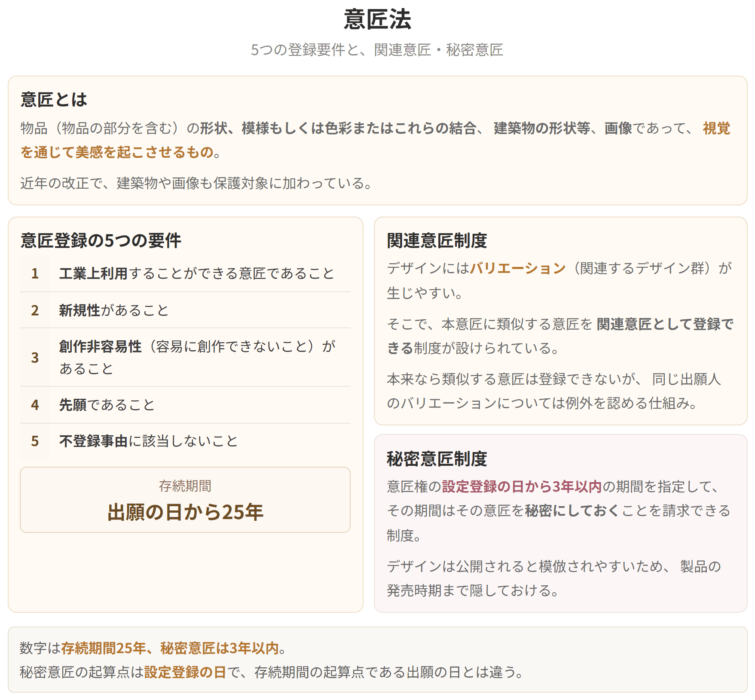Click the subtitle 5つの登録要件と、関連意匠・秘密意匠

pyautogui.click(x=377, y=50)
